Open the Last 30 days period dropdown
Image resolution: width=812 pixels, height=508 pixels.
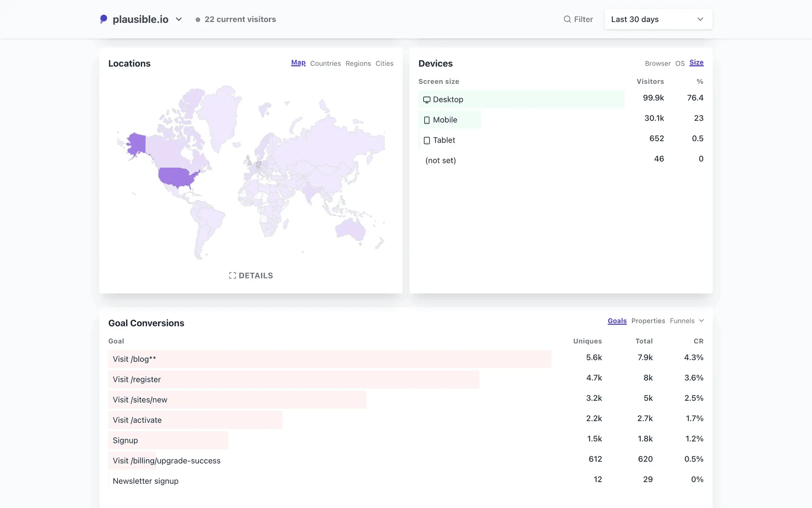(x=658, y=19)
